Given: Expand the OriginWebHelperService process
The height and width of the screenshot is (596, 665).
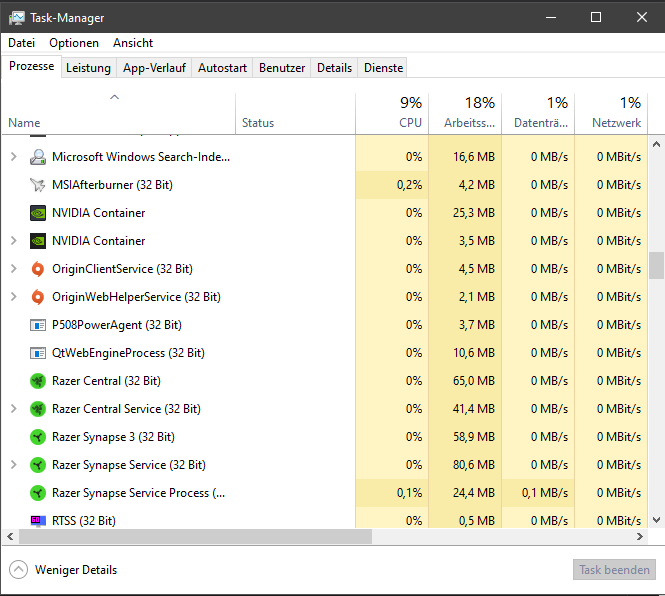Looking at the screenshot, I should point(14,297).
